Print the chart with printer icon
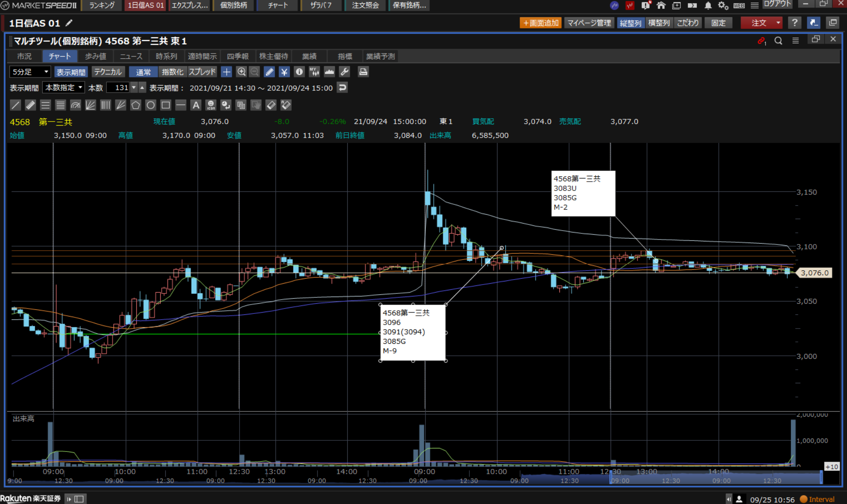This screenshot has height=504, width=847. point(363,72)
